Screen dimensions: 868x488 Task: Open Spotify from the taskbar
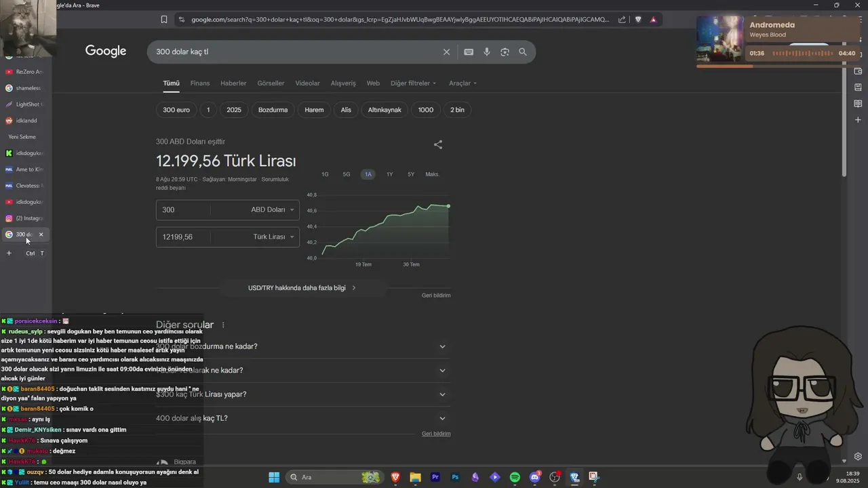[515, 477]
